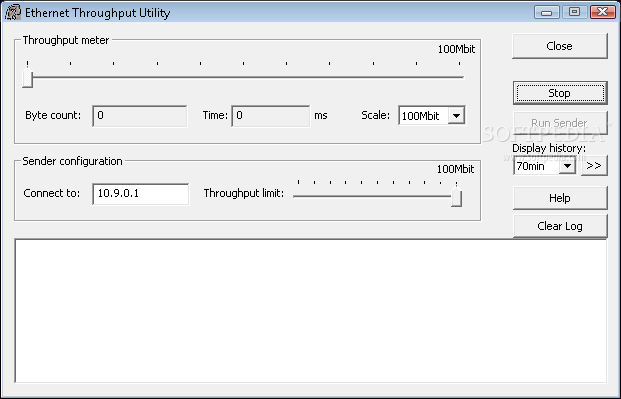
Task: Click the 100Mbit value in the Scale combo box
Action: pyautogui.click(x=421, y=116)
